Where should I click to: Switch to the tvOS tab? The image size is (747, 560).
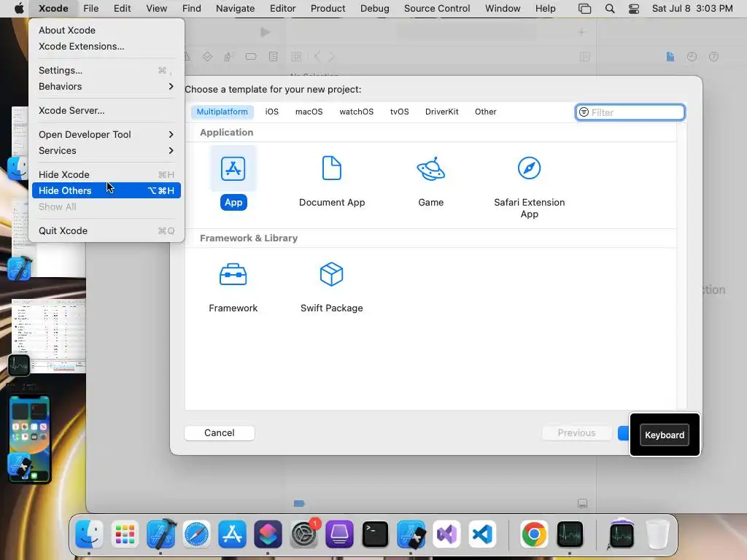pos(399,112)
